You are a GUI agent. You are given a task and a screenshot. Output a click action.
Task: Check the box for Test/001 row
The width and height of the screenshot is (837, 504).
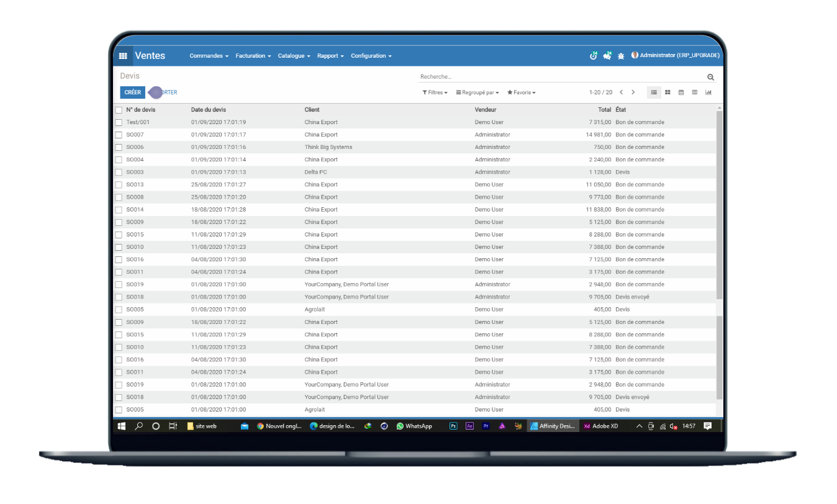coord(119,122)
